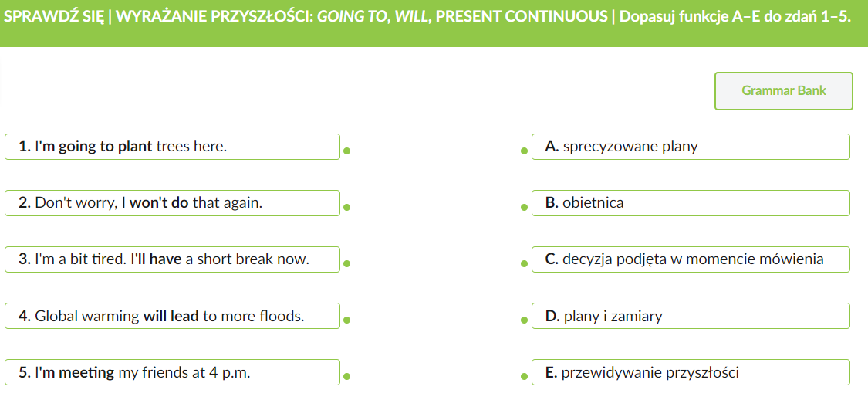Click the connector dot left of option A
The height and width of the screenshot is (400, 868).
click(x=525, y=151)
